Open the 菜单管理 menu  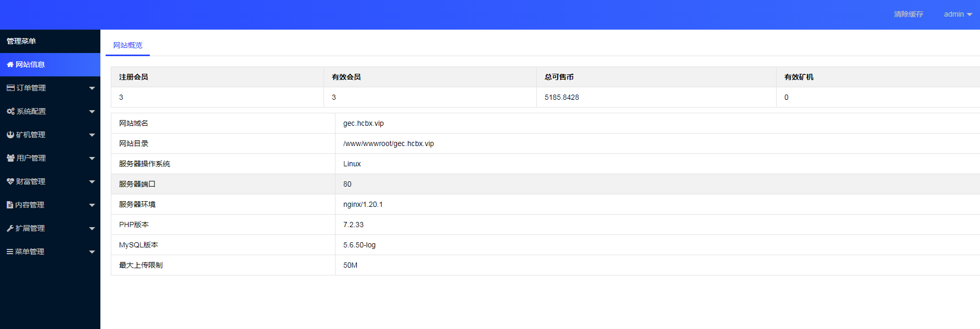50,252
